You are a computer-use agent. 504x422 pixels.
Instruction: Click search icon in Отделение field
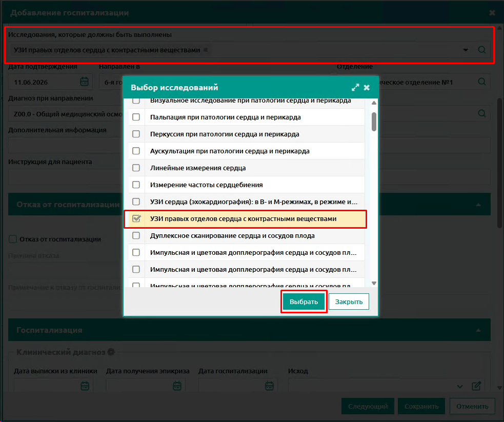[481, 82]
